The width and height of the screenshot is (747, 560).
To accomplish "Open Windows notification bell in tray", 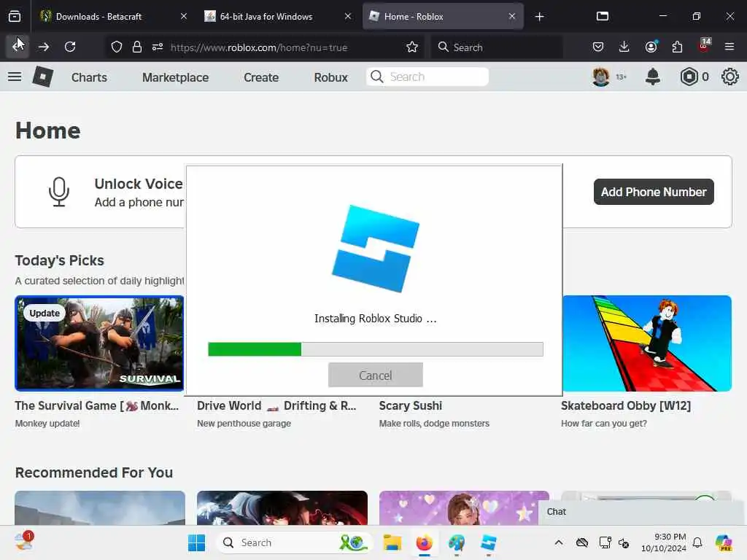I will pos(697,542).
